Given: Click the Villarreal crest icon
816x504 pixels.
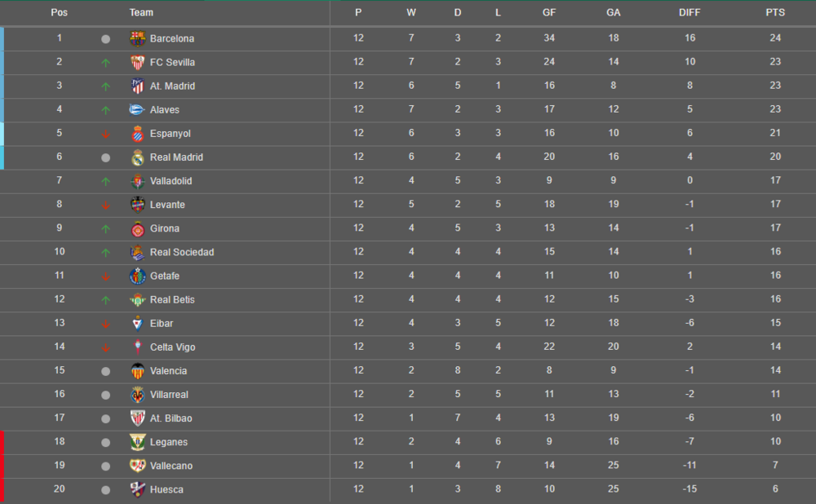Looking at the screenshot, I should click(x=137, y=395).
